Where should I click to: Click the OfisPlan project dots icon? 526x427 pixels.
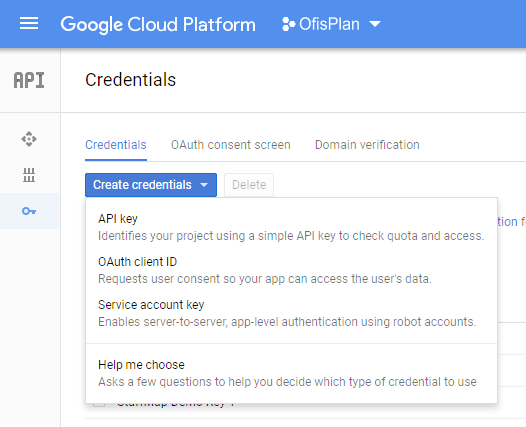click(x=288, y=24)
